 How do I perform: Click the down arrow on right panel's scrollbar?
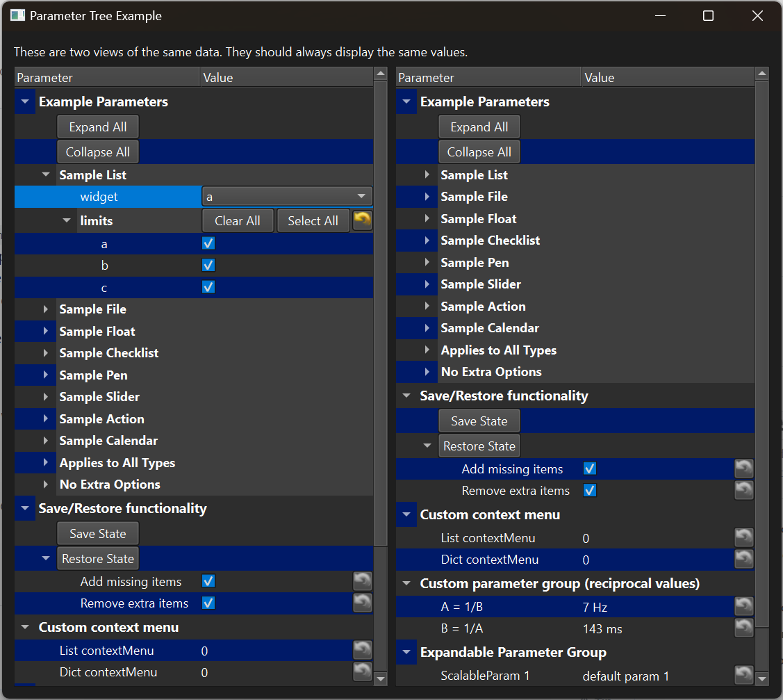tap(762, 678)
